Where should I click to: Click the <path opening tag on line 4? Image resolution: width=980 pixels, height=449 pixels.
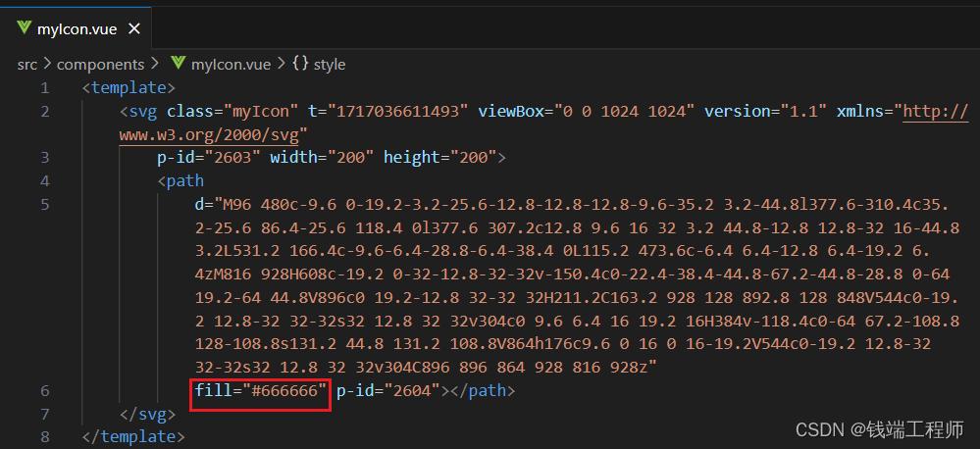tap(181, 181)
